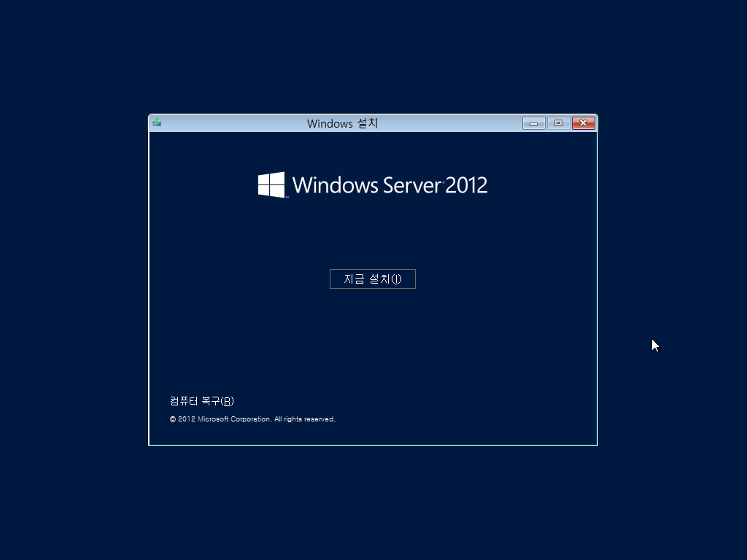Open the 컴퓨터 복구 repair link
The width and height of the screenshot is (747, 560).
tap(202, 401)
